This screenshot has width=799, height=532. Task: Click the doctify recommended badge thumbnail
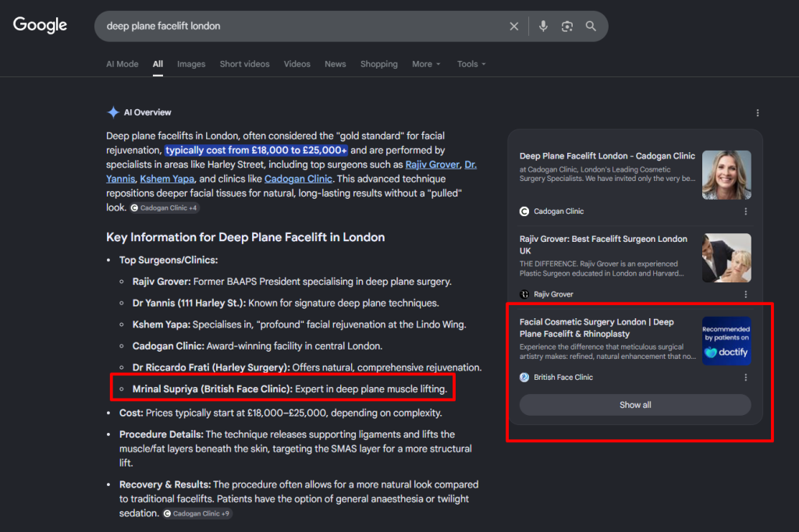726,341
